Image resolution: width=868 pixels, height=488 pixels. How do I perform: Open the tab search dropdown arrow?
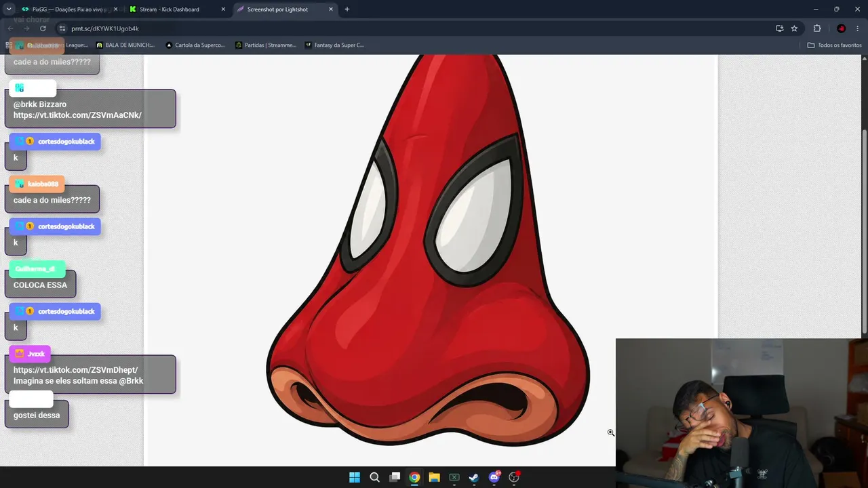click(x=9, y=9)
